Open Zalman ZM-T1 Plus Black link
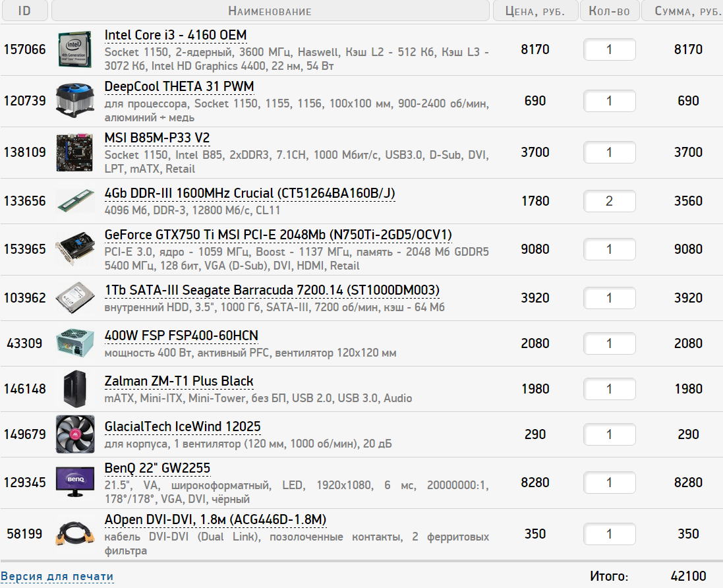The image size is (723, 588). coord(179,382)
